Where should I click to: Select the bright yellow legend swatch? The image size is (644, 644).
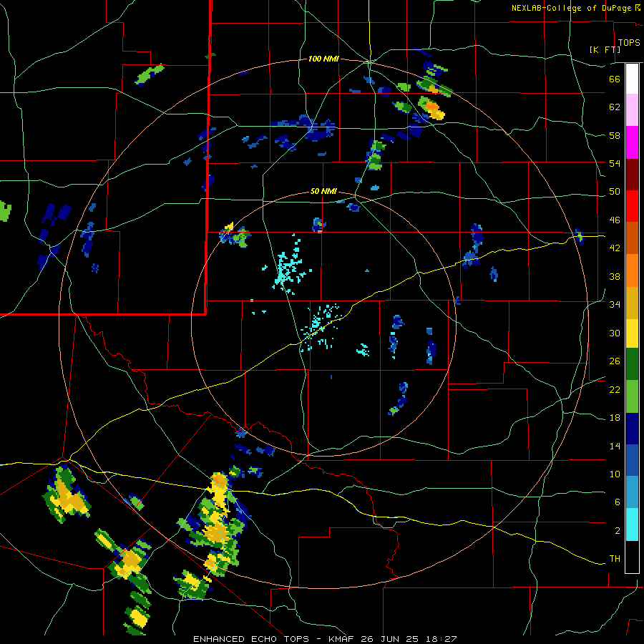pos(632,333)
